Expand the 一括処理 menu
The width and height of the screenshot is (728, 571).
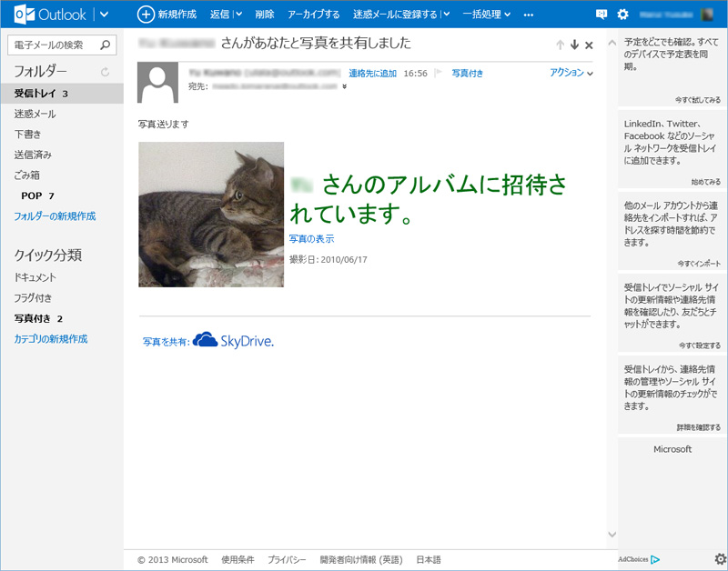[x=506, y=15]
